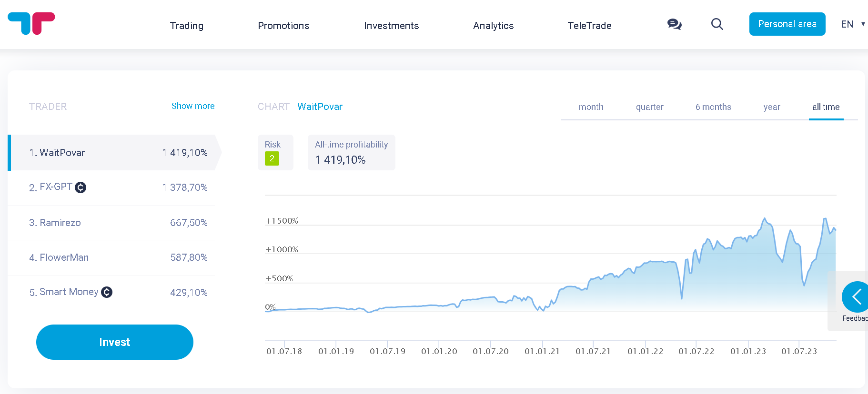The image size is (868, 394).
Task: Click the search magnifier icon
Action: (717, 24)
